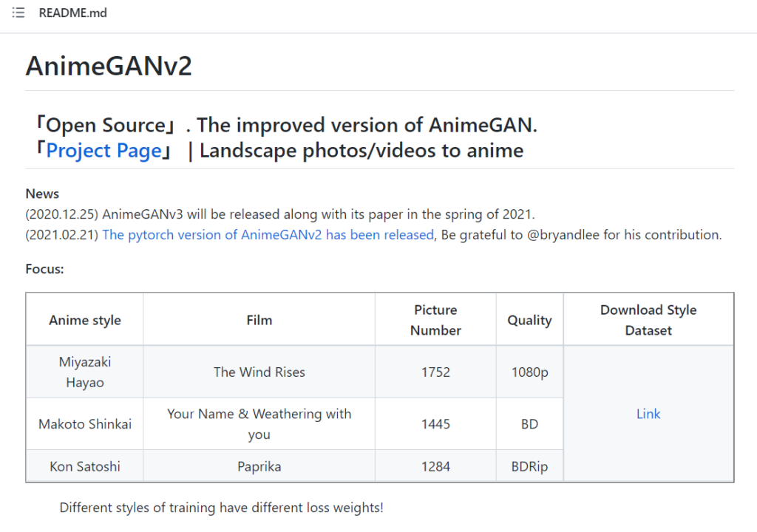Viewport: 757px width, 532px height.
Task: Select the Picture Number header cell
Action: (435, 318)
